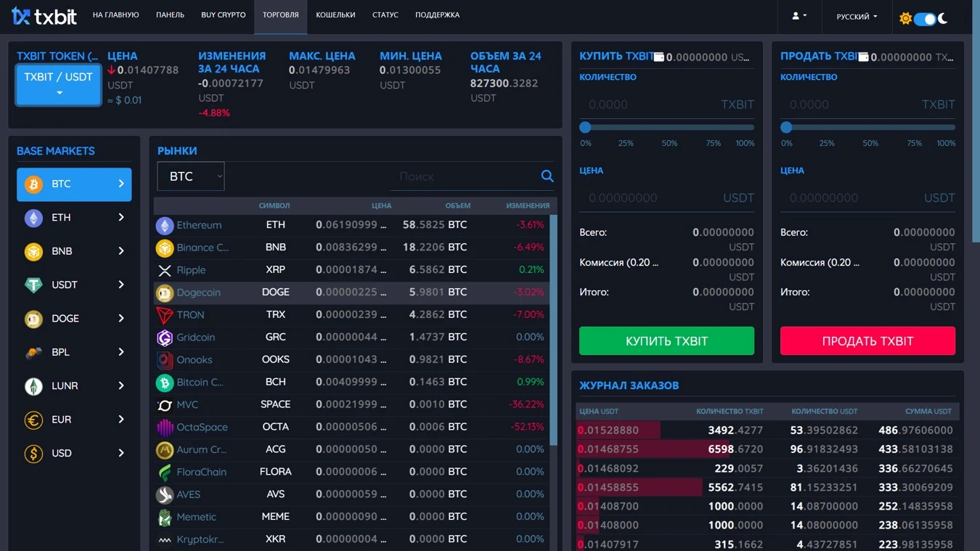Click the Поиск market search field
Image resolution: width=980 pixels, height=551 pixels.
[466, 176]
